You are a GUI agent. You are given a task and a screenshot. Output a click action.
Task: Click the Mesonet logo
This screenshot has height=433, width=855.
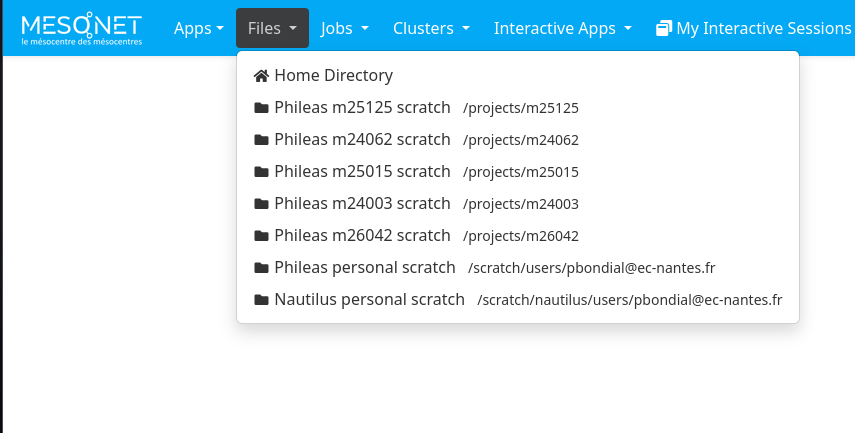click(81, 28)
